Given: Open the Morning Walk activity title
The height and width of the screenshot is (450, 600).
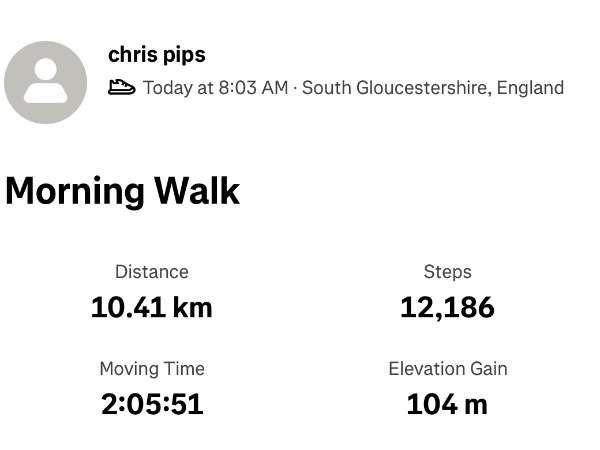Looking at the screenshot, I should (122, 190).
